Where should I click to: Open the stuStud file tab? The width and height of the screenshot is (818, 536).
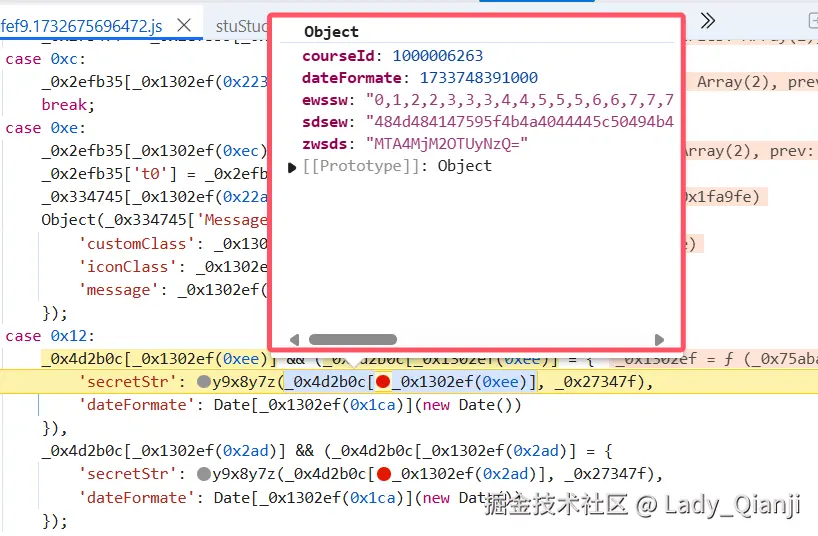pyautogui.click(x=242, y=26)
